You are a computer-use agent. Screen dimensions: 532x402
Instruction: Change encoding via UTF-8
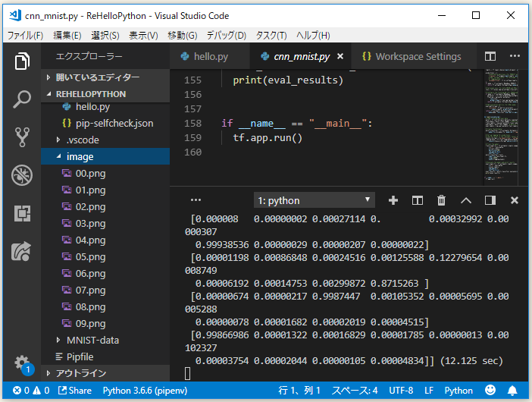[x=401, y=391]
